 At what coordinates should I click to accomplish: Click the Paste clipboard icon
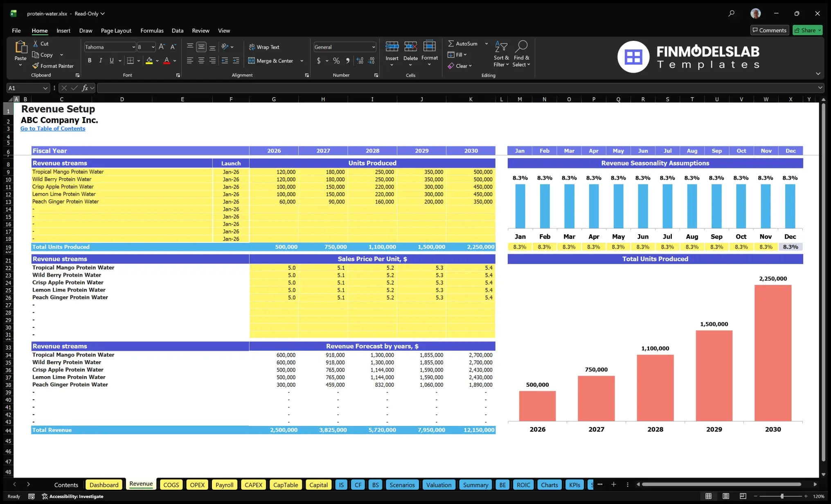click(20, 47)
